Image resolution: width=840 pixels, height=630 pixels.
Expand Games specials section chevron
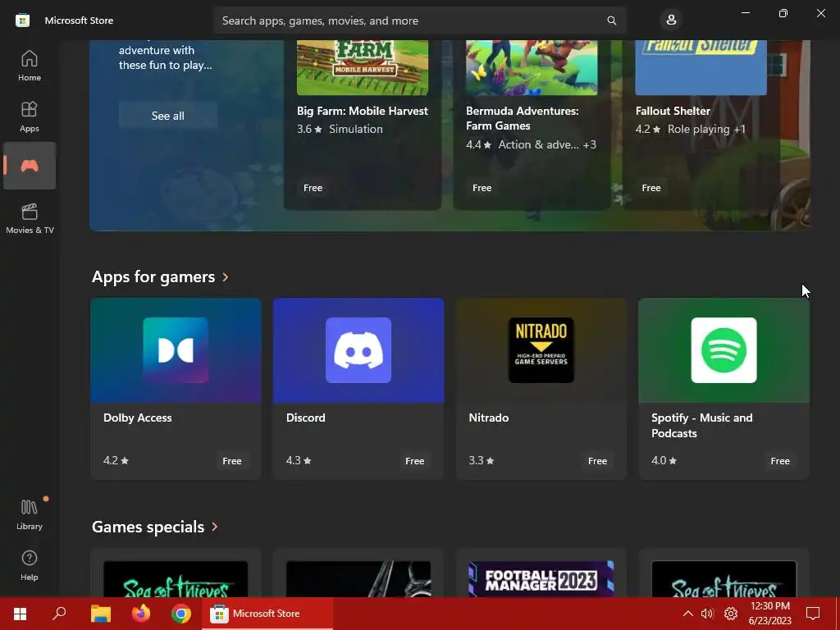pos(215,527)
